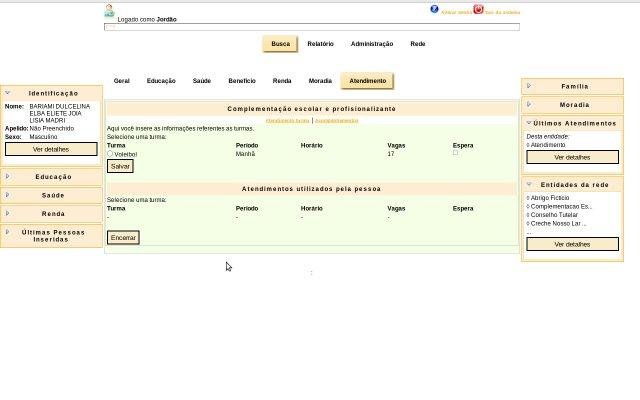Click the 'Manhã' period cell

245,154
